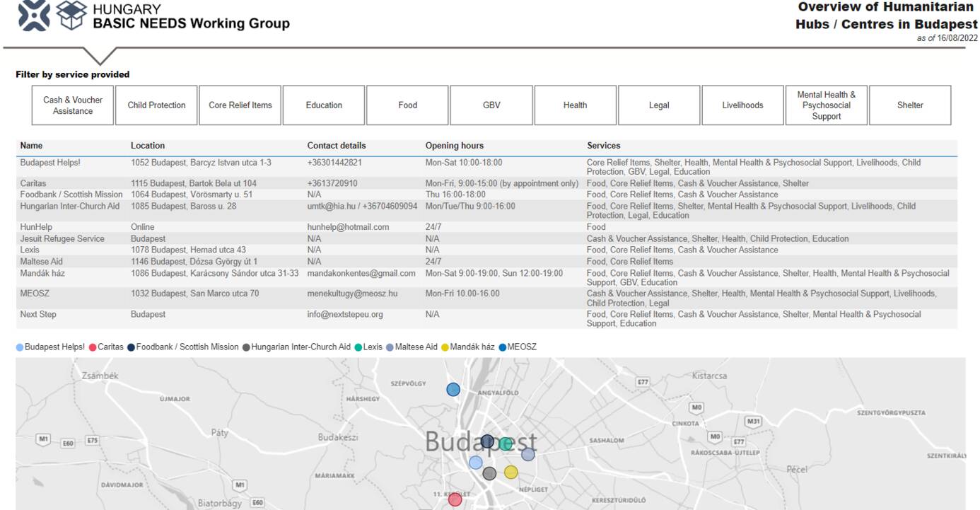Sort table by the Name column header
This screenshot has width=980, height=510.
coord(32,146)
